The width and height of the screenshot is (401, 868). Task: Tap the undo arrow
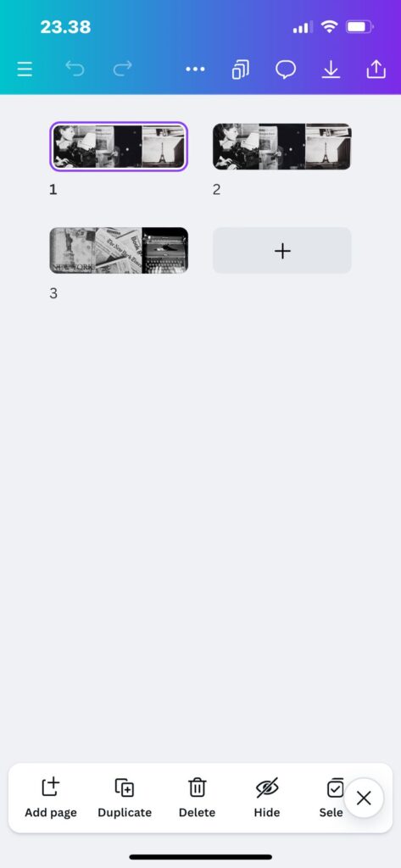tap(75, 69)
